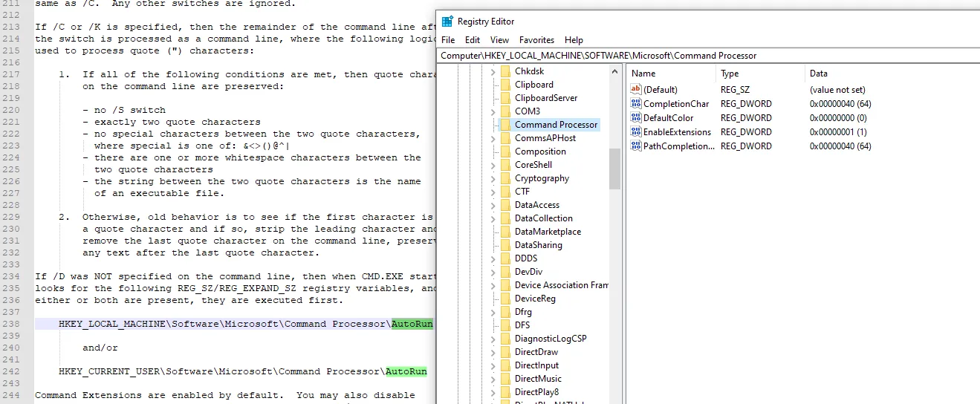The image size is (980, 404).
Task: Select the Device Association Framework key
Action: pos(562,285)
